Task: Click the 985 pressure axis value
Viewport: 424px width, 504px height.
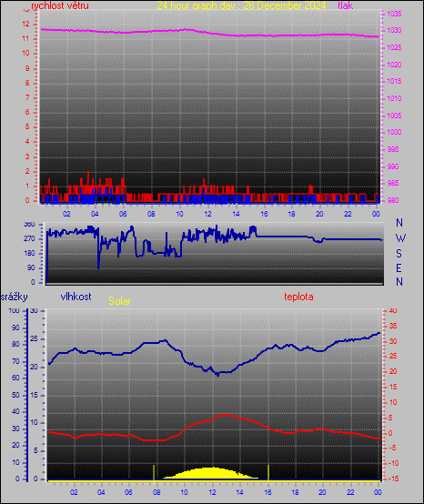Action: 393,183
